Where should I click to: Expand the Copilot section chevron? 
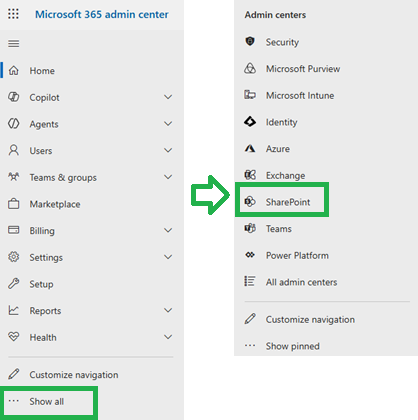click(168, 97)
